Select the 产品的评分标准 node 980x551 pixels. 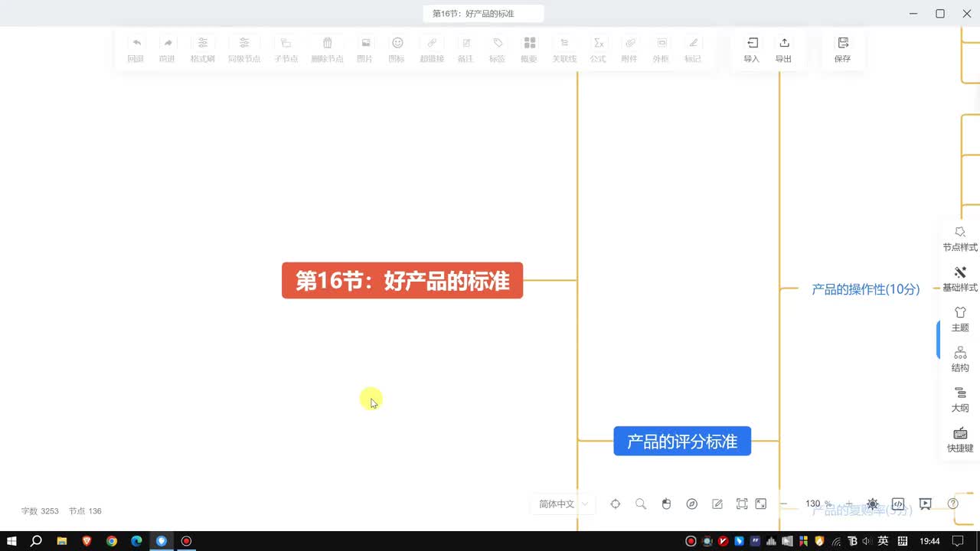click(x=682, y=441)
